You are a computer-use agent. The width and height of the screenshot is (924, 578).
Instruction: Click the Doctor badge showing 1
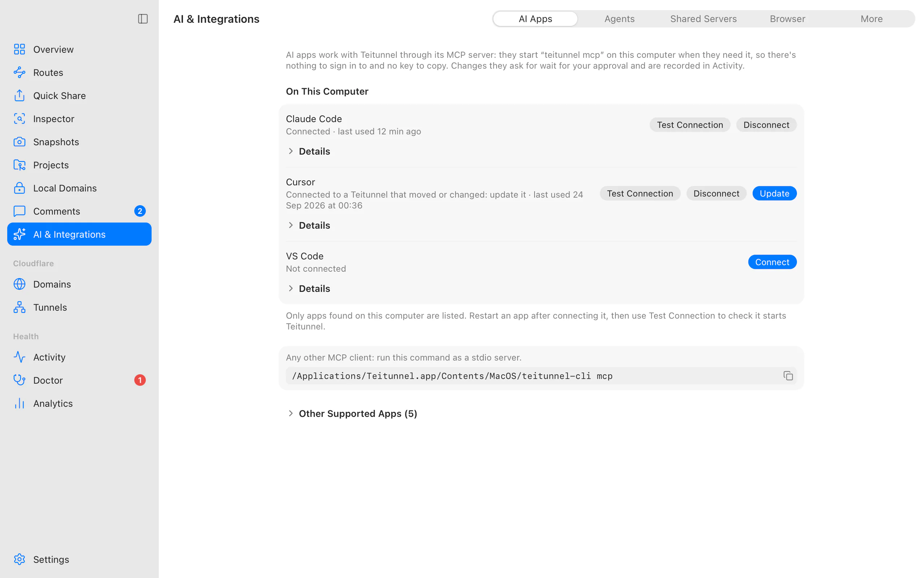pos(140,380)
